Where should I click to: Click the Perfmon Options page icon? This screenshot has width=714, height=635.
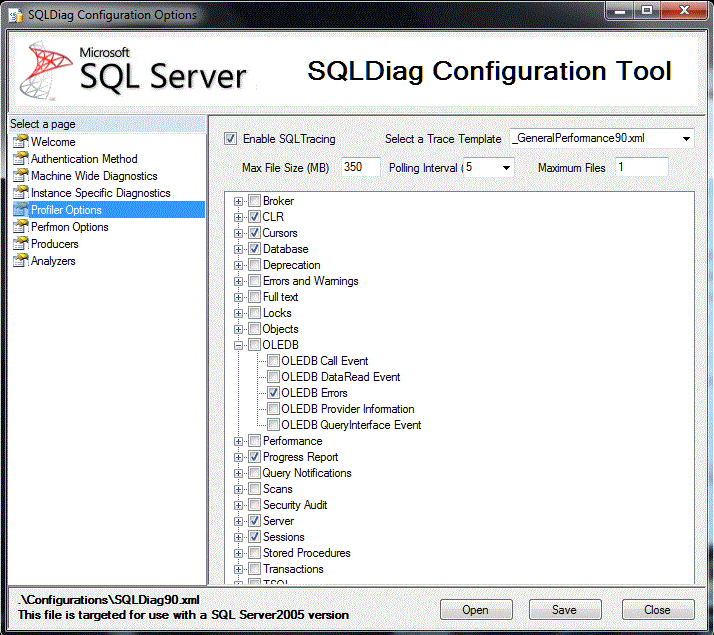tap(20, 227)
